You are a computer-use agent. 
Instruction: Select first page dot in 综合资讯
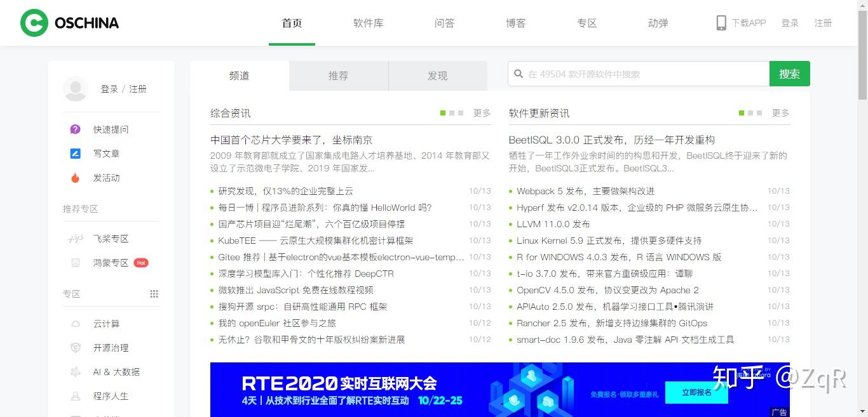click(x=443, y=113)
